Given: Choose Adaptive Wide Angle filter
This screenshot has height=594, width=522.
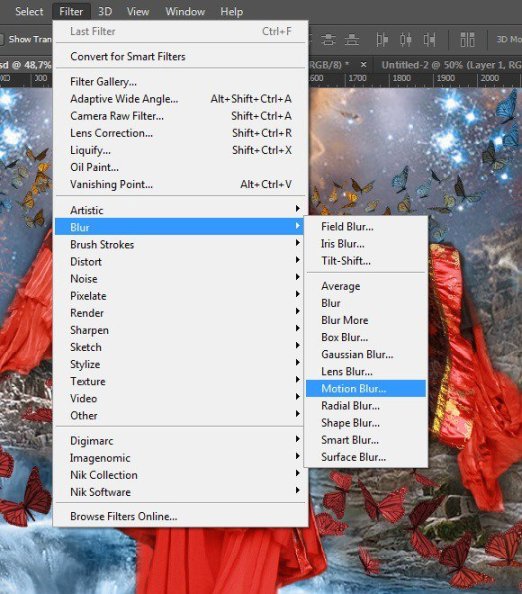Looking at the screenshot, I should click(180, 98).
